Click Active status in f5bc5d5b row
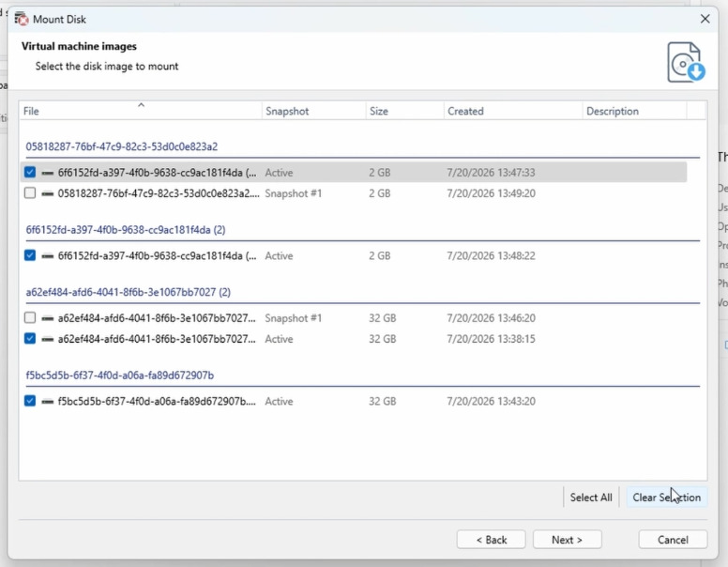Viewport: 728px width, 567px height. click(x=279, y=402)
